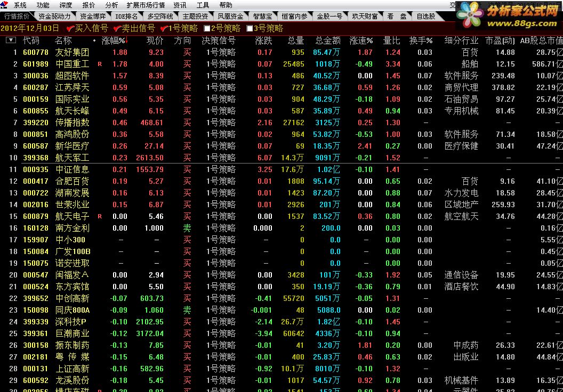Click the 航天军工 name in row 10
The height and width of the screenshot is (392, 563).
point(72,158)
